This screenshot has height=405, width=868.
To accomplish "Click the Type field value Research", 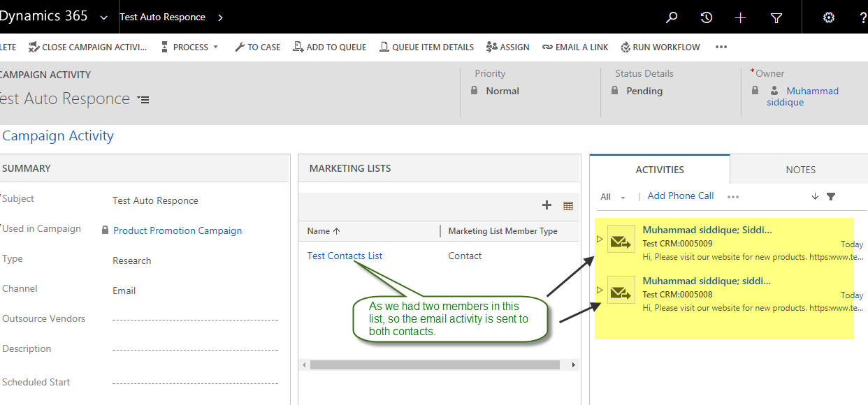I will [131, 260].
